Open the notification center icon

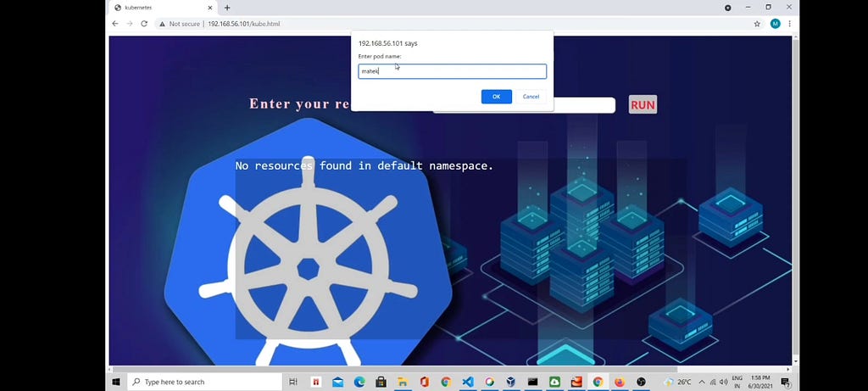tap(785, 382)
